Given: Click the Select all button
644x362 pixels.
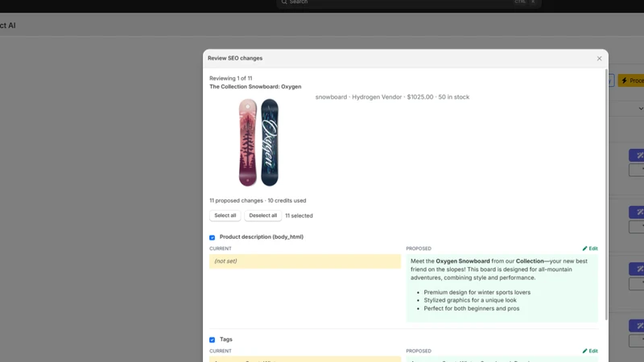Looking at the screenshot, I should (x=225, y=216).
